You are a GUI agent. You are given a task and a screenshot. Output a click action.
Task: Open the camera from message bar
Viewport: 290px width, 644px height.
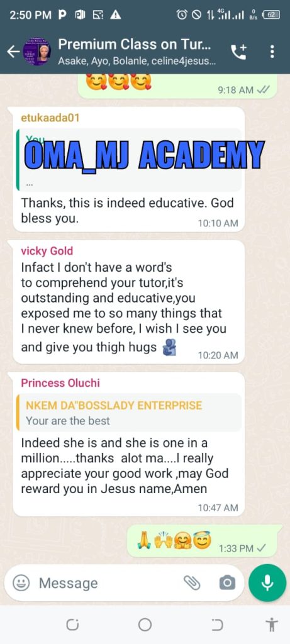(x=227, y=582)
